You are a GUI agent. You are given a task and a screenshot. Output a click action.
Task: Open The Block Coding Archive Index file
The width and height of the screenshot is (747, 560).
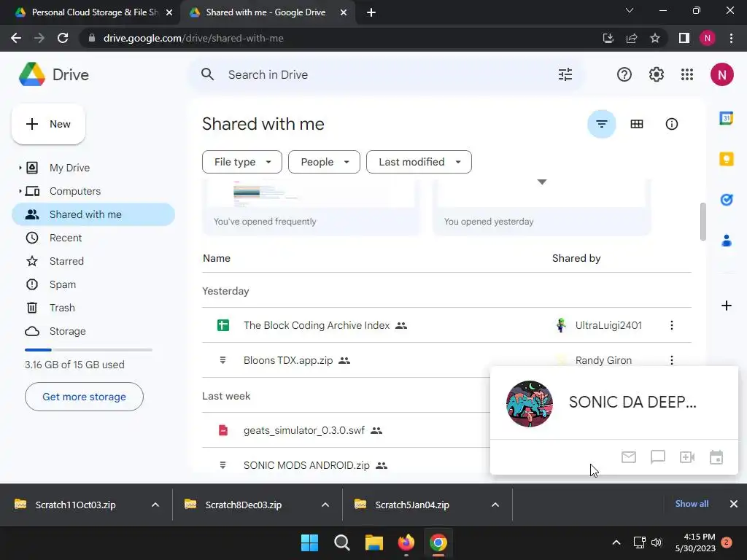[x=317, y=325]
